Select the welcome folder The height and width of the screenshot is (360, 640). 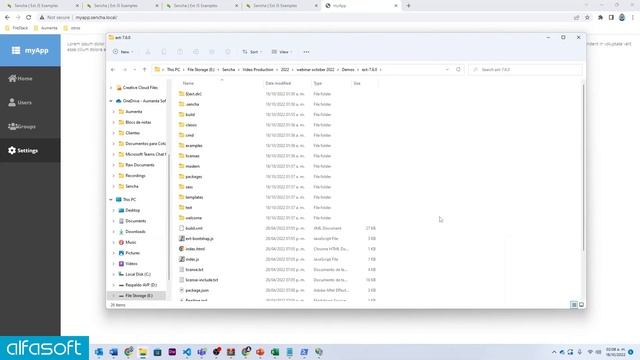click(x=193, y=218)
